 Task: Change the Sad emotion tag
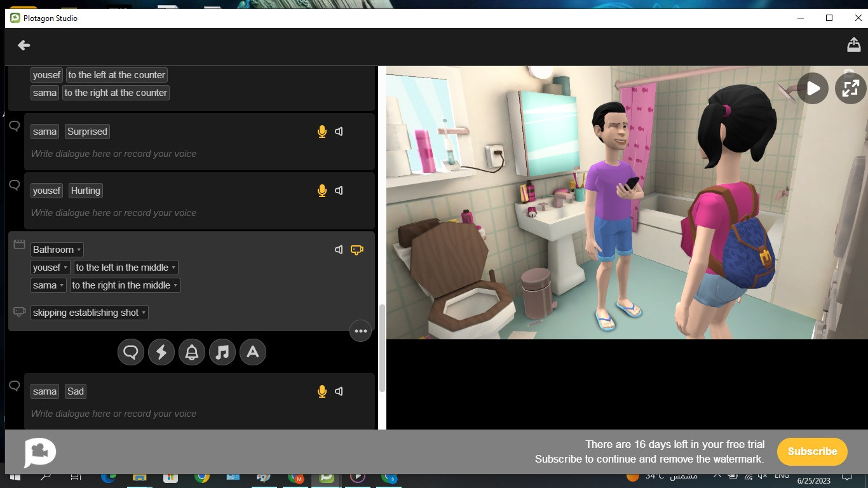[x=76, y=391]
